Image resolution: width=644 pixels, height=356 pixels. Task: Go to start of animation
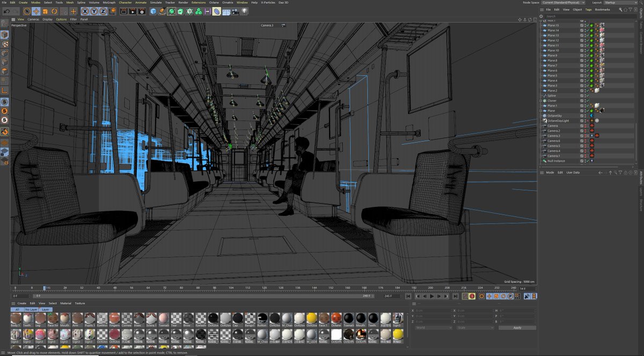tap(409, 296)
